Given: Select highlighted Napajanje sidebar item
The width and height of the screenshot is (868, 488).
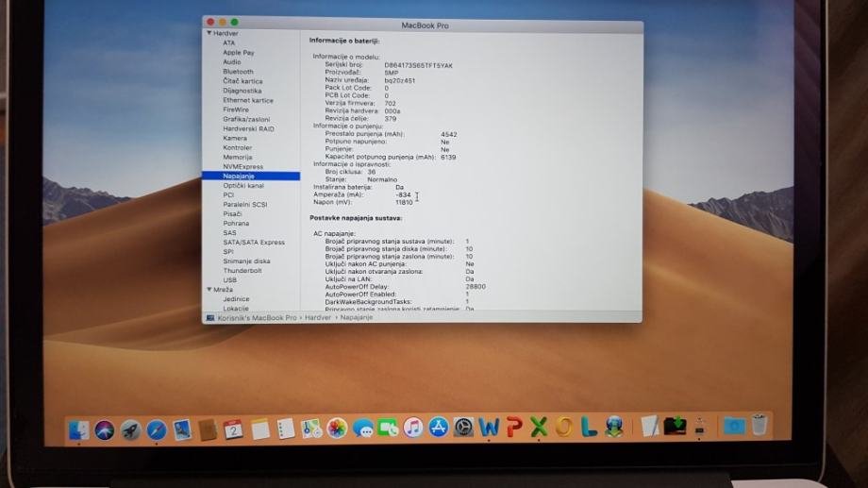Looking at the screenshot, I should (x=251, y=176).
